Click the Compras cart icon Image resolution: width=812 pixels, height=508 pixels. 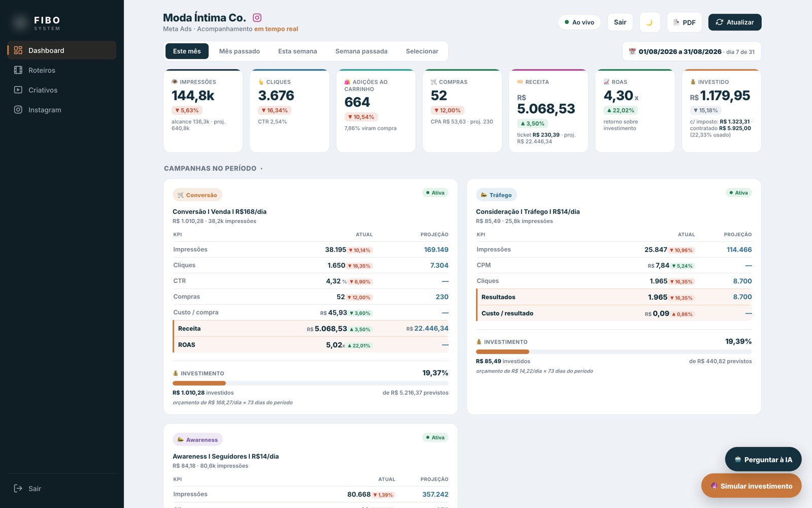[x=433, y=82]
